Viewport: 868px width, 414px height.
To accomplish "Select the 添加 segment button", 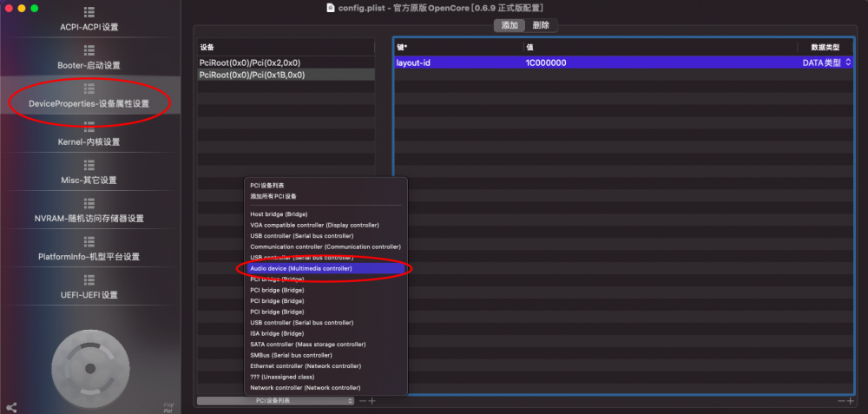I will 510,25.
